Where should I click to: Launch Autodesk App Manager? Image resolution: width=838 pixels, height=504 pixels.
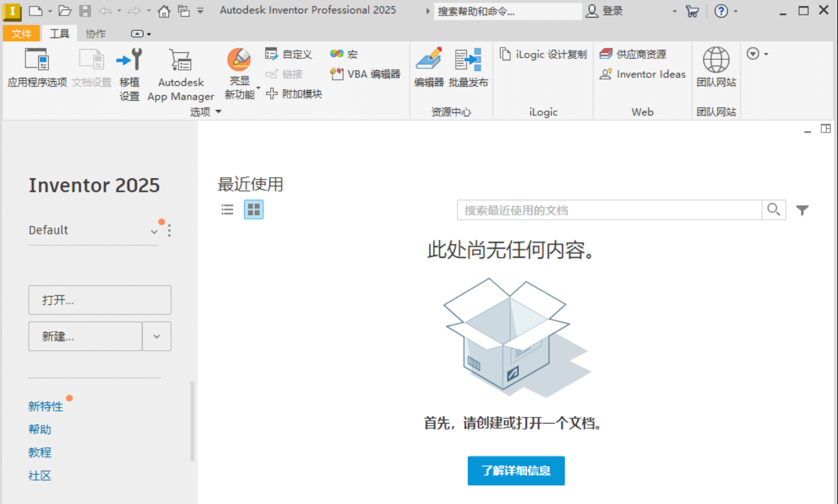tap(181, 74)
